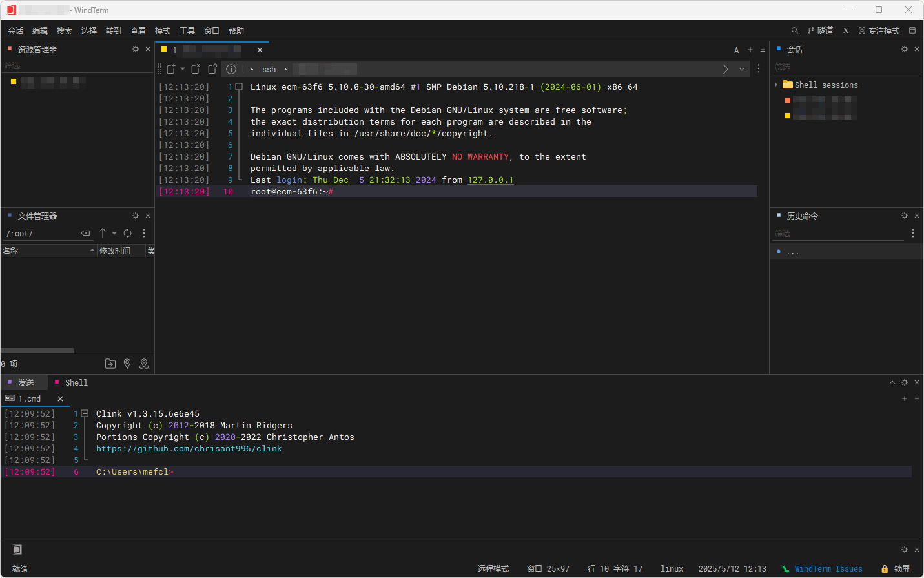Clear the /root/ path field with the backspace icon
The width and height of the screenshot is (924, 578).
[x=85, y=233]
